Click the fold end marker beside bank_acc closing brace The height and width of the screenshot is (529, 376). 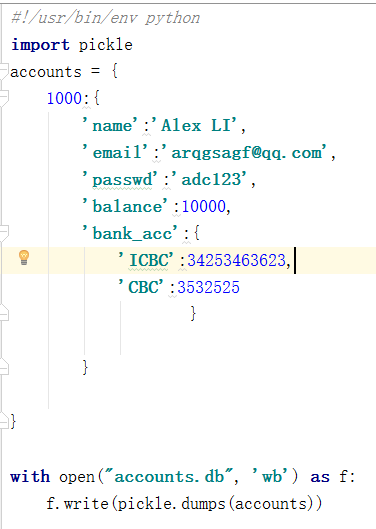(x=4, y=313)
